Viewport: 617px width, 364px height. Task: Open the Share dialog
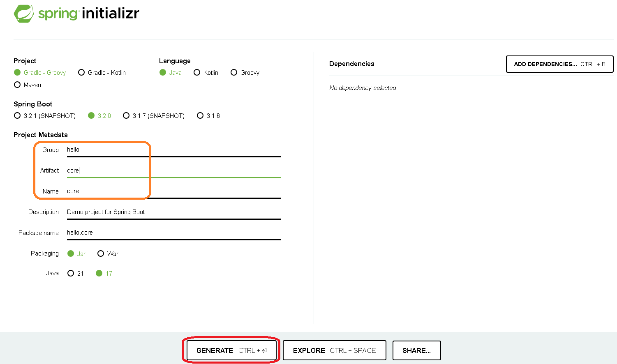coord(417,350)
